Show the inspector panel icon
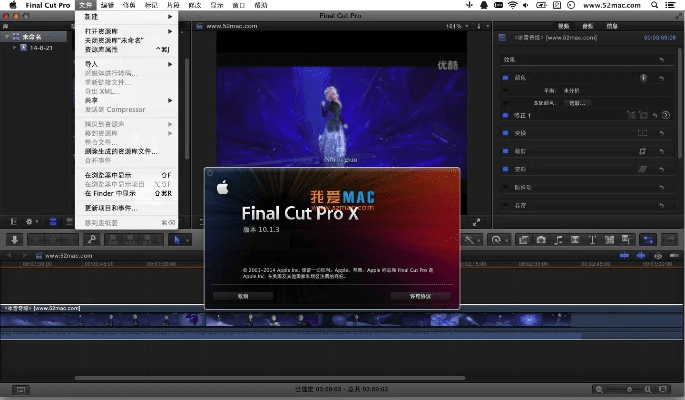Image resolution: width=685 pixels, height=400 pixels. [648, 240]
